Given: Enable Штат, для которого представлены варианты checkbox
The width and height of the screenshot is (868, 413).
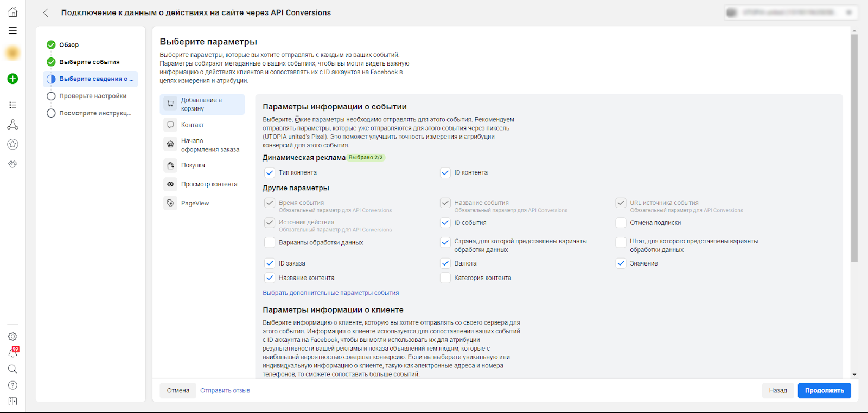Looking at the screenshot, I should tap(621, 242).
